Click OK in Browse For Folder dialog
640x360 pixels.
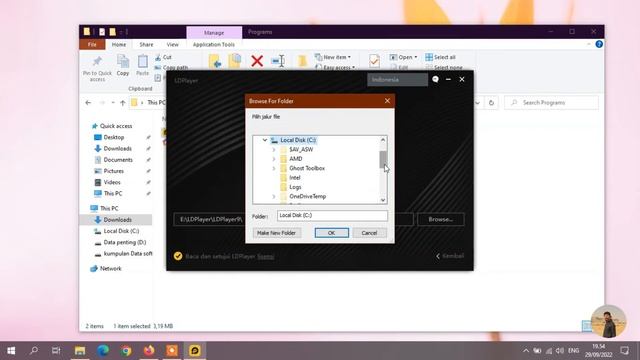(331, 233)
